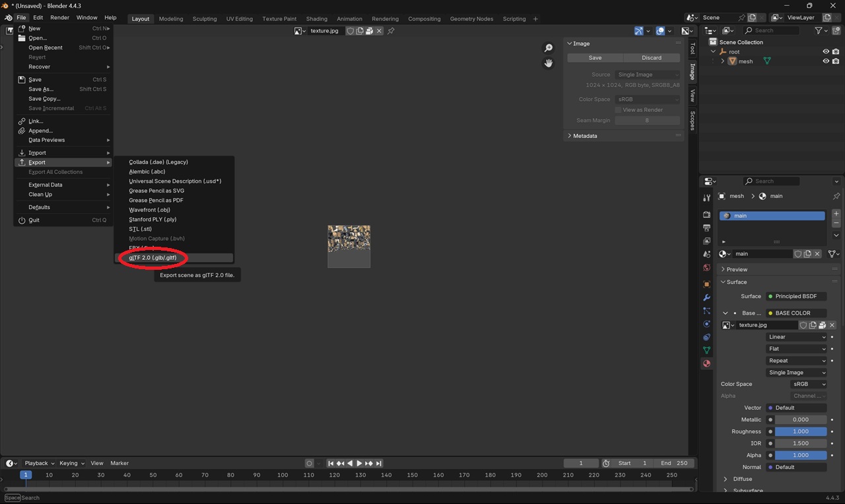Pin the image texture.jpg in the header
The width and height of the screenshot is (845, 504).
click(x=391, y=31)
